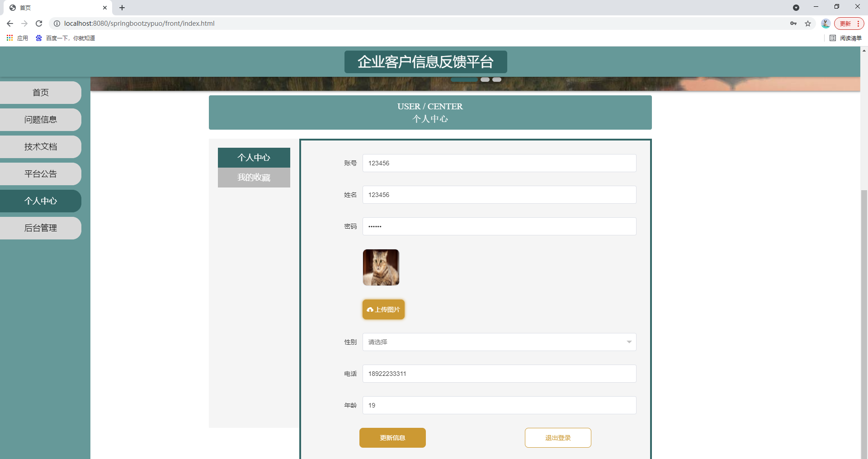This screenshot has height=459, width=868.
Task: Click the 更新信息 update button
Action: pyautogui.click(x=392, y=437)
